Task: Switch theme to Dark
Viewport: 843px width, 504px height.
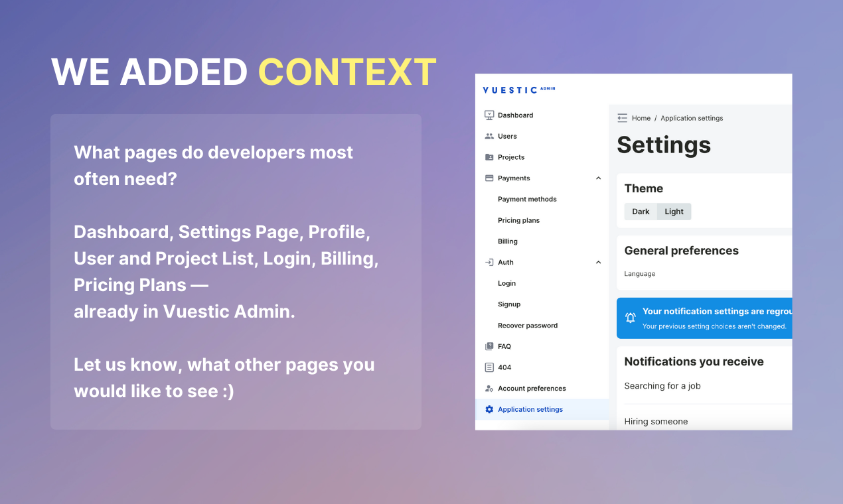Action: pyautogui.click(x=641, y=212)
